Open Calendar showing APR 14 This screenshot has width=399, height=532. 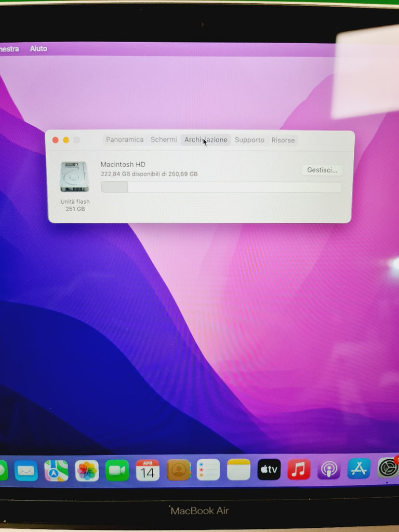point(148,470)
